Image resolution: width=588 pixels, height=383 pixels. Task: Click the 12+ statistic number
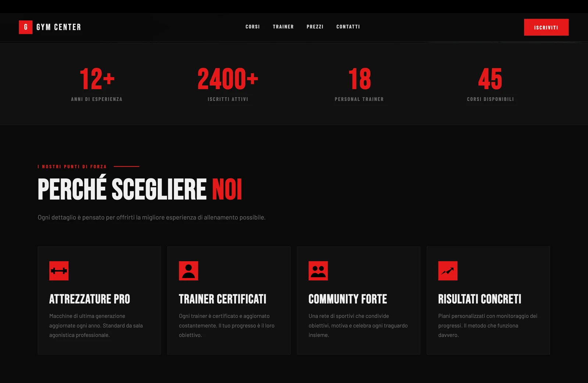(x=97, y=79)
